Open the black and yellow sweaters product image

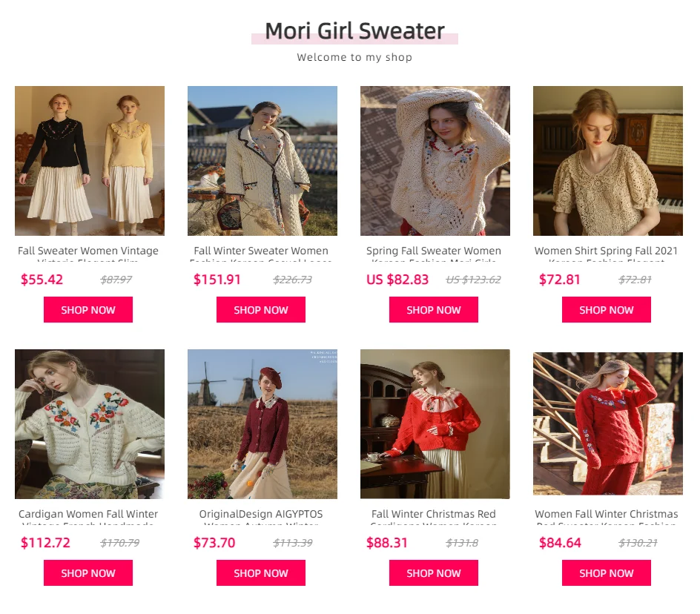(x=90, y=161)
